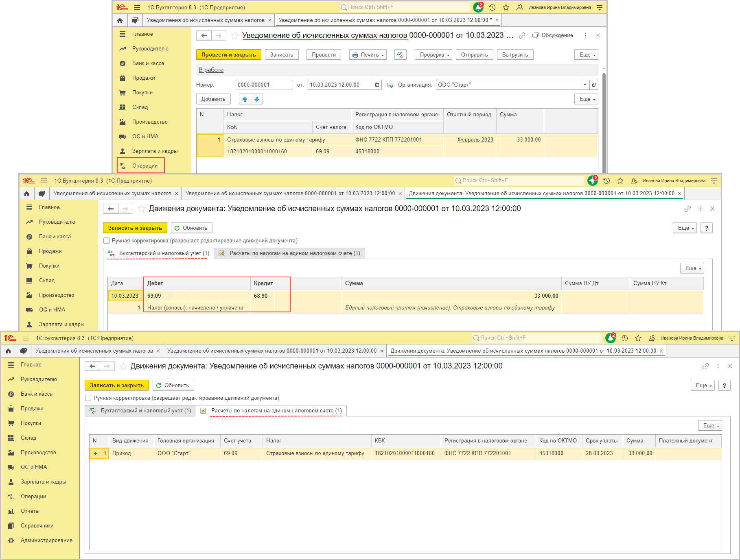The height and width of the screenshot is (560, 740).
Task: Click the Обновить button in the middle window
Action: point(192,228)
